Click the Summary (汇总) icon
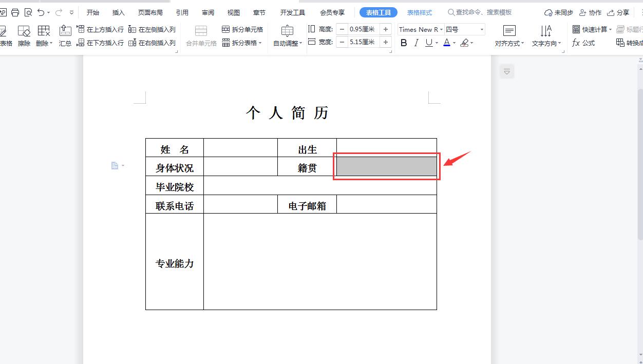Viewport: 643px width, 364px height. point(65,36)
